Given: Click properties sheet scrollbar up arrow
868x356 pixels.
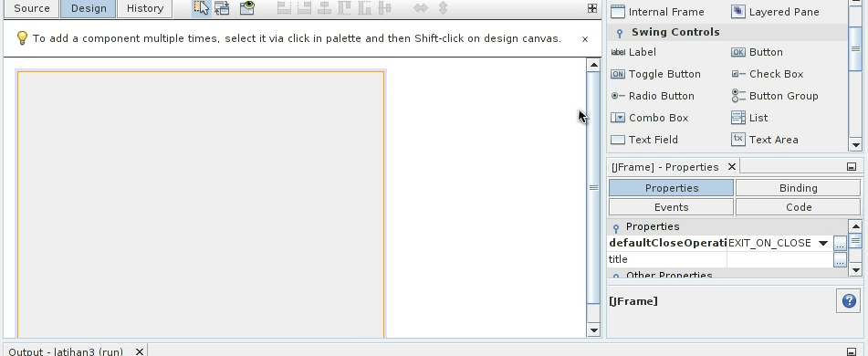Looking at the screenshot, I should [855, 225].
